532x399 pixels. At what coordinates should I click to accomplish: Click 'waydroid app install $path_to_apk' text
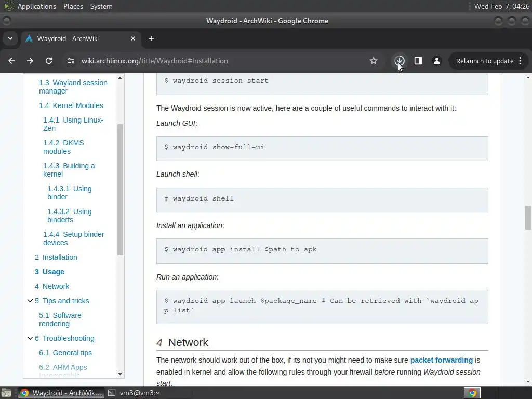click(x=244, y=249)
